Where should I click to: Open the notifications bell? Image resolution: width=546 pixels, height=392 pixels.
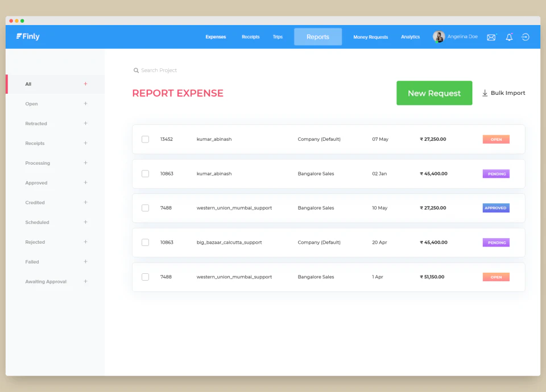[509, 36]
